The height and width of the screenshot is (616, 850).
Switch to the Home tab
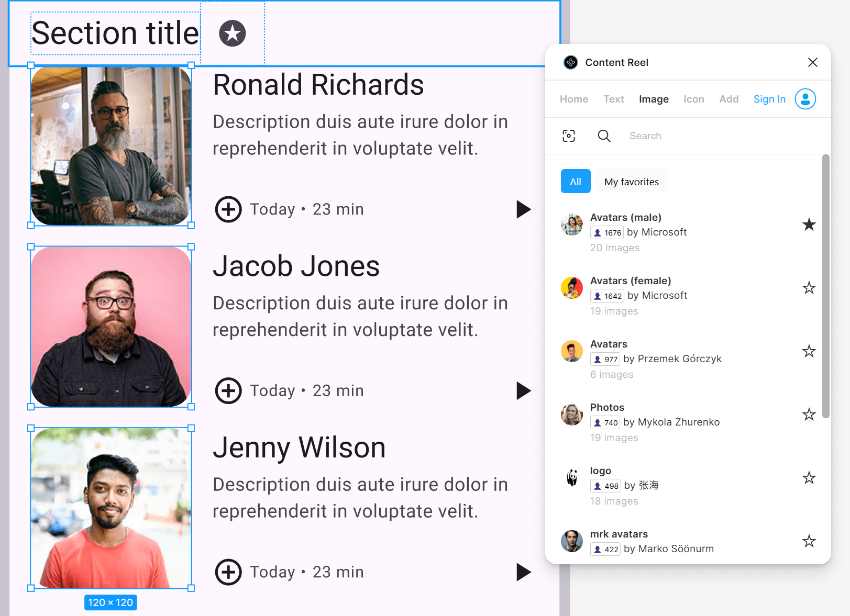(x=573, y=99)
